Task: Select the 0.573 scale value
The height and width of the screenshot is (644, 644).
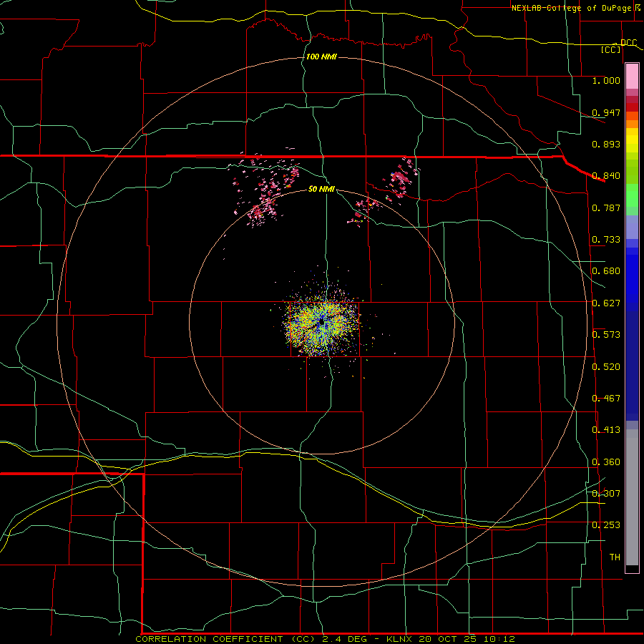Action: (606, 335)
